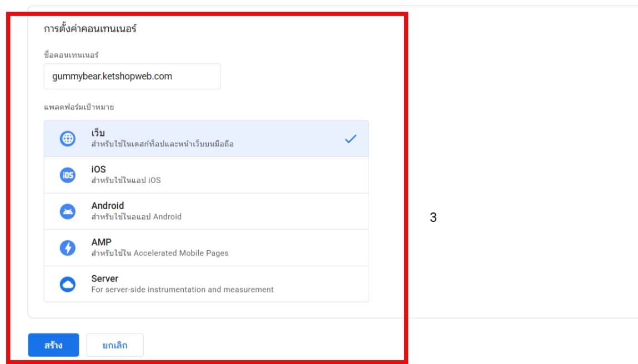Focus the container name input field
Viewport: 638px width, 364px height.
[x=132, y=77]
